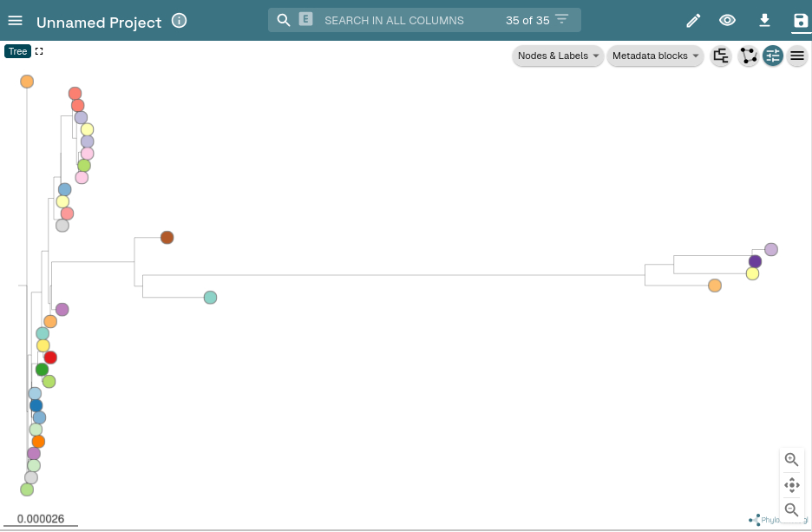Click the download icon in header
The width and height of the screenshot is (812, 532).
click(x=764, y=20)
